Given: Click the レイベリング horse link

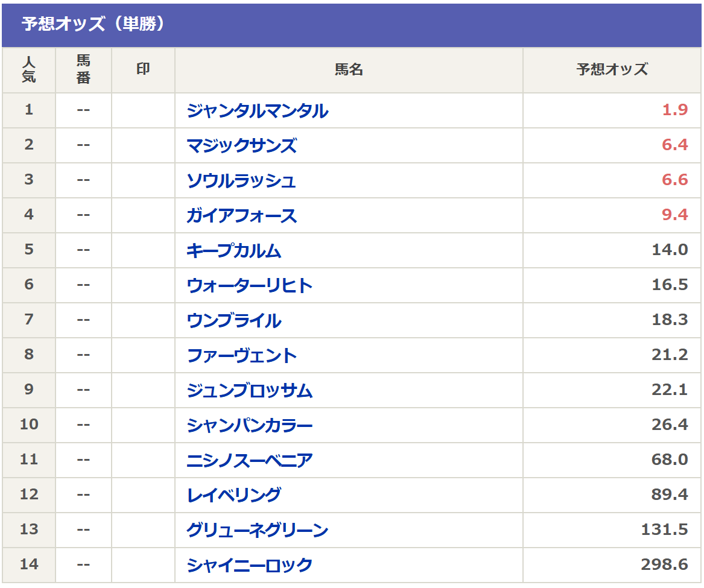Looking at the screenshot, I should (x=234, y=496).
